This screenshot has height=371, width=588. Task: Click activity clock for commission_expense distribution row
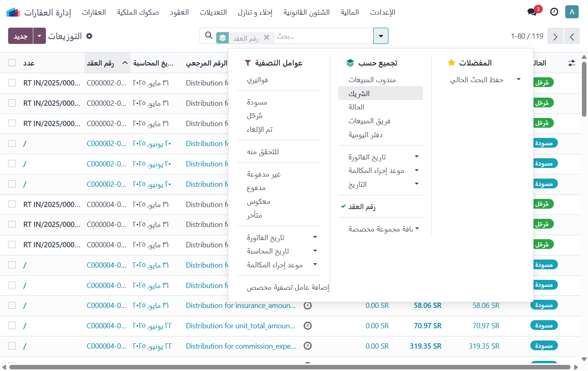[x=308, y=346]
